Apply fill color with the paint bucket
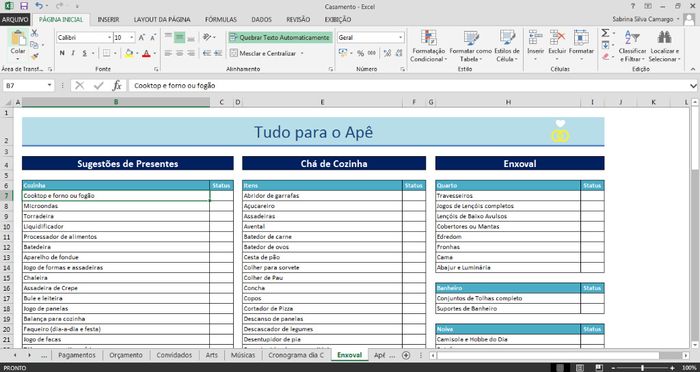The height and width of the screenshot is (372, 700). click(x=129, y=53)
